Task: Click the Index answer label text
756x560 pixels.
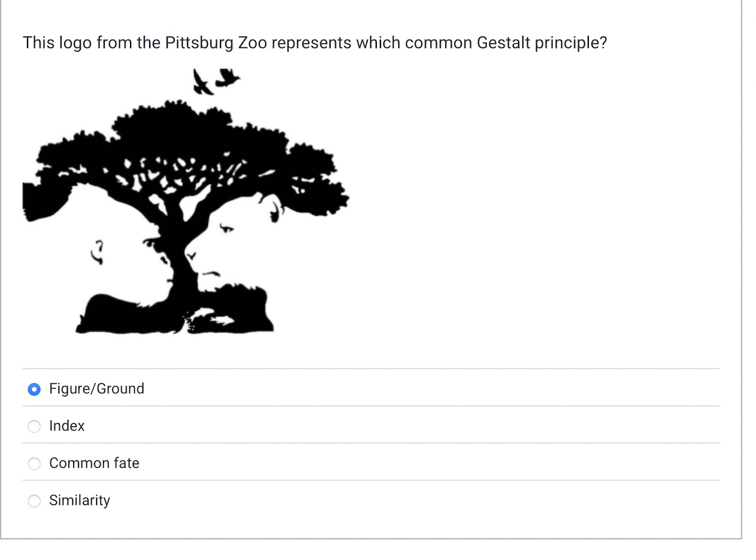Action: pyautogui.click(x=66, y=426)
